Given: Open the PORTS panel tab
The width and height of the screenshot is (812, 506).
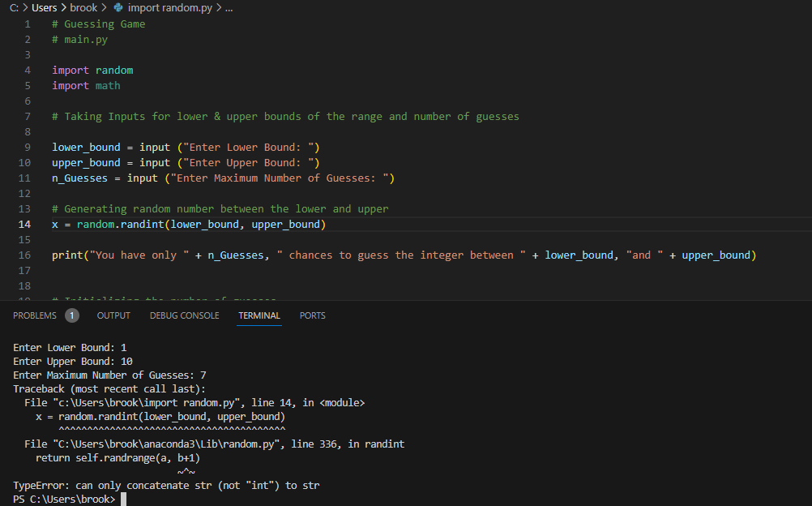Looking at the screenshot, I should pyautogui.click(x=312, y=315).
